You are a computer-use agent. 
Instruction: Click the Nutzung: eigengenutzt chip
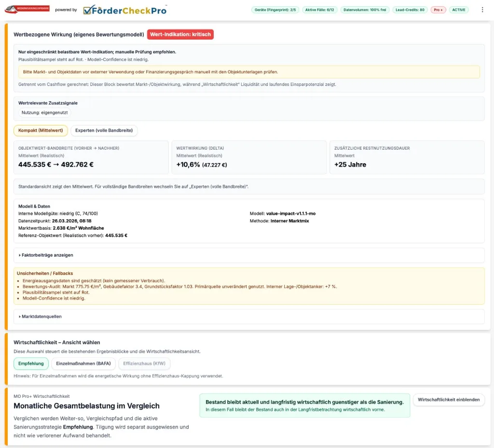[x=45, y=112]
